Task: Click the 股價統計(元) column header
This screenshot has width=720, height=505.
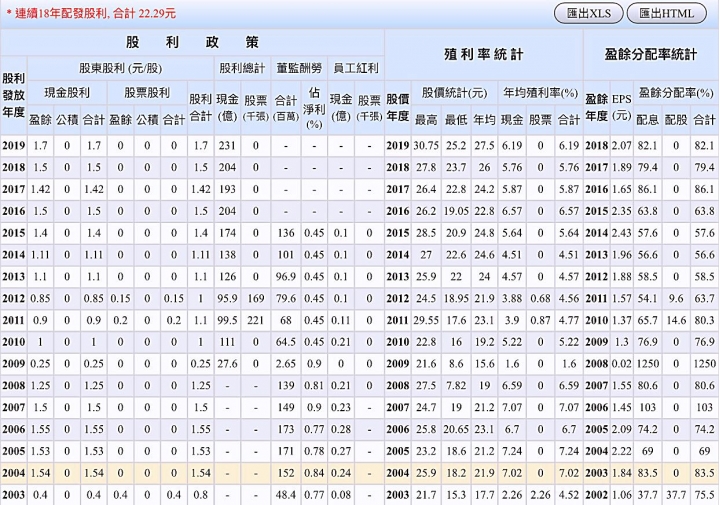Action: click(455, 93)
